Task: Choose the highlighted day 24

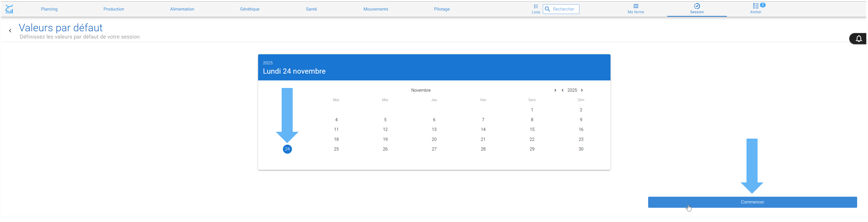Action: tap(287, 149)
